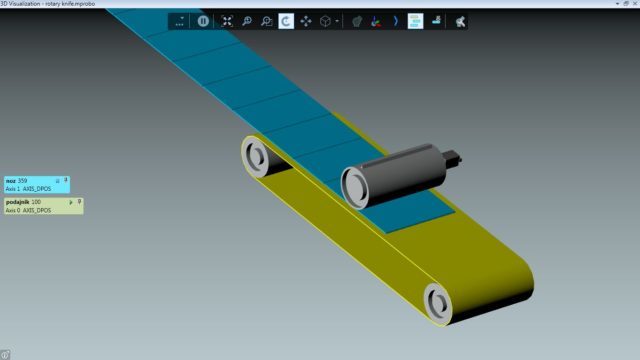Viewport: 640px width, 360px height.
Task: Toggle the pin on the noz axis label
Action: pos(66,180)
